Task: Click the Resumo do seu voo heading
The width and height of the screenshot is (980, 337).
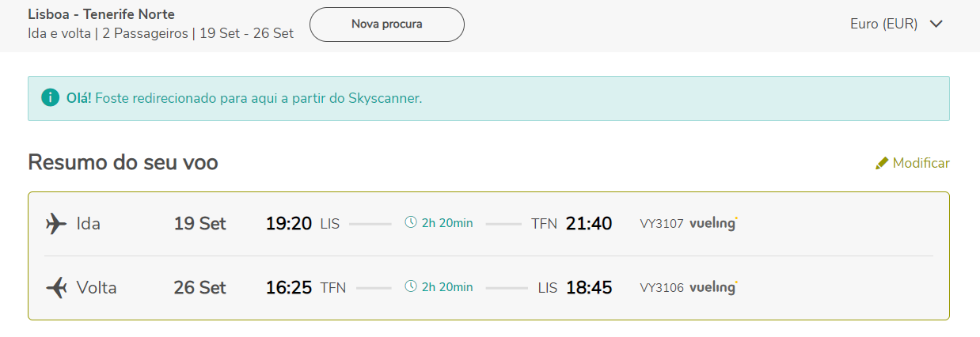Action: coord(123,162)
